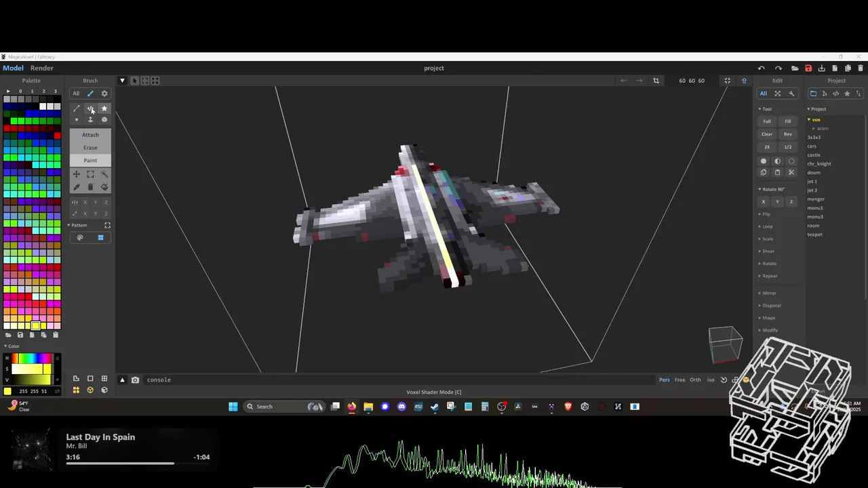Expand the Scale section
The width and height of the screenshot is (868, 488).
pos(766,239)
